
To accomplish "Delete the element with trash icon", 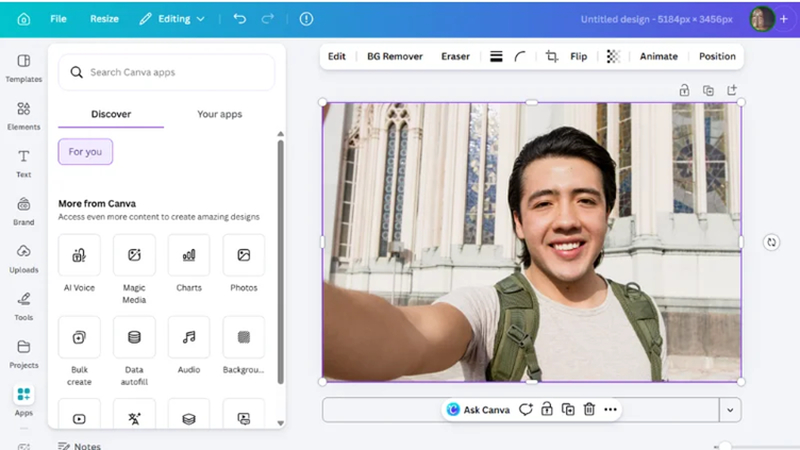I will [x=589, y=409].
